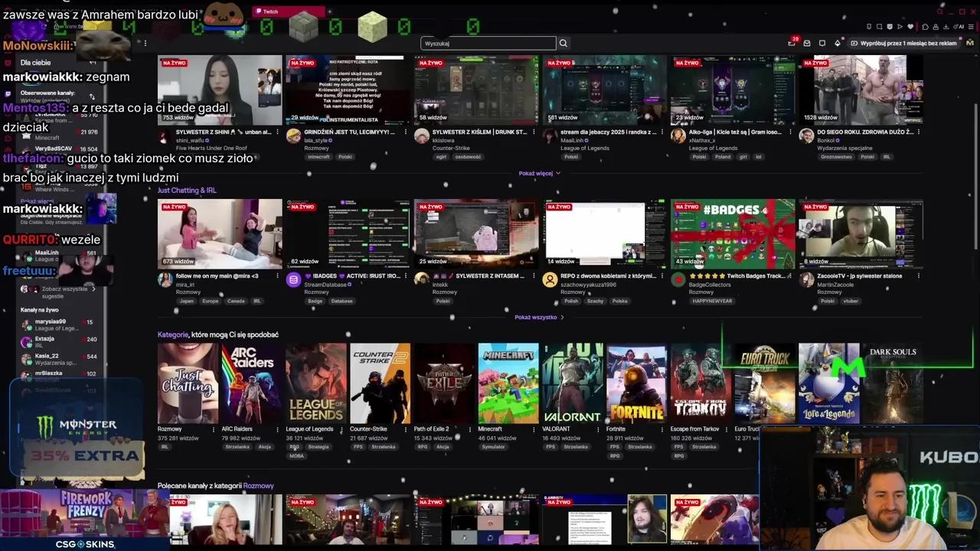
Task: Open szachowyyakuza1996 yellow avatar
Action: 550,280
